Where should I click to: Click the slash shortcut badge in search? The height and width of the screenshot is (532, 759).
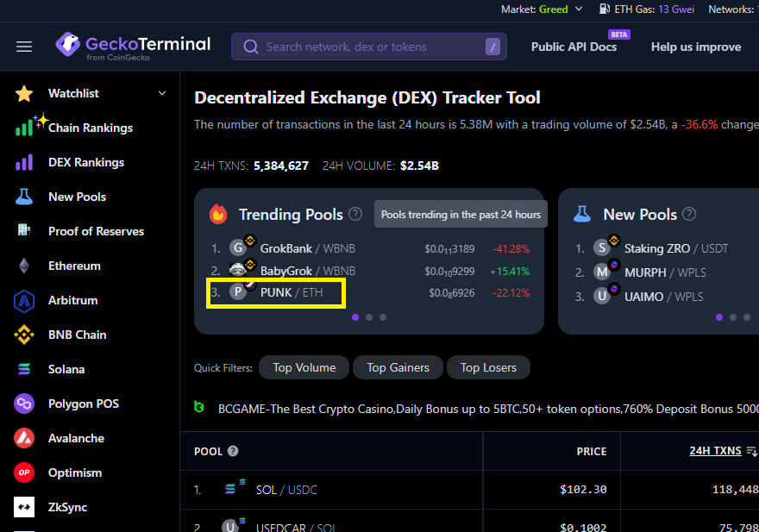pos(492,47)
